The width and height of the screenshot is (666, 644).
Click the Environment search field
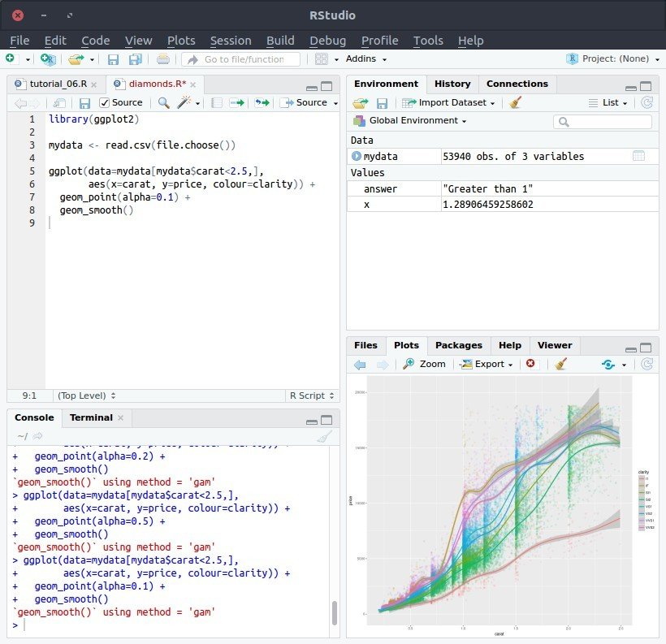[603, 122]
